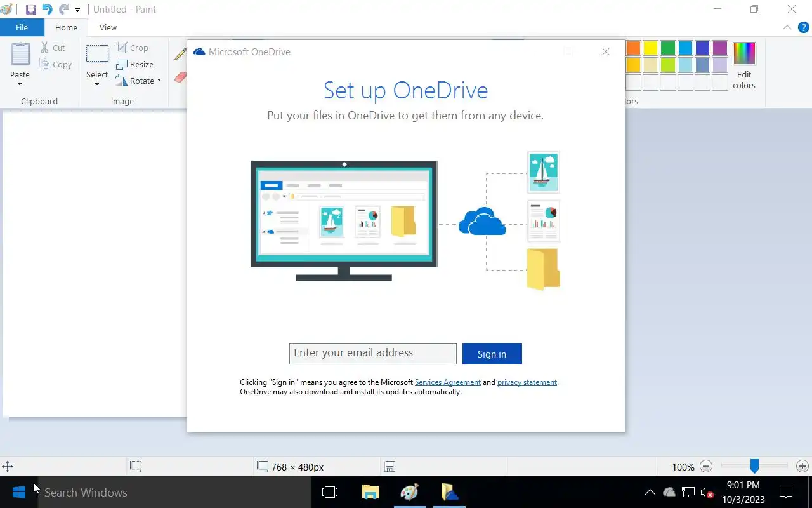Click Cut in the Clipboard group
This screenshot has height=508, width=812.
53,48
